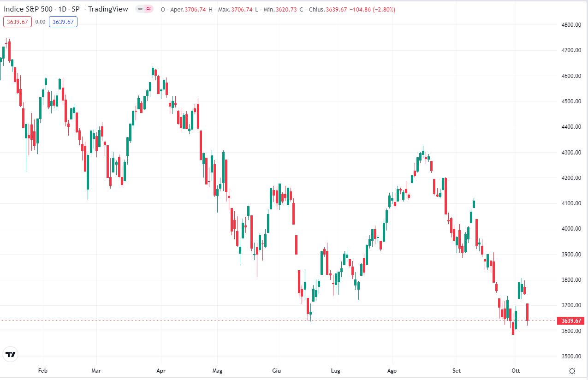
Task: Click the Chius. closing value 3639.67
Action: [x=336, y=10]
